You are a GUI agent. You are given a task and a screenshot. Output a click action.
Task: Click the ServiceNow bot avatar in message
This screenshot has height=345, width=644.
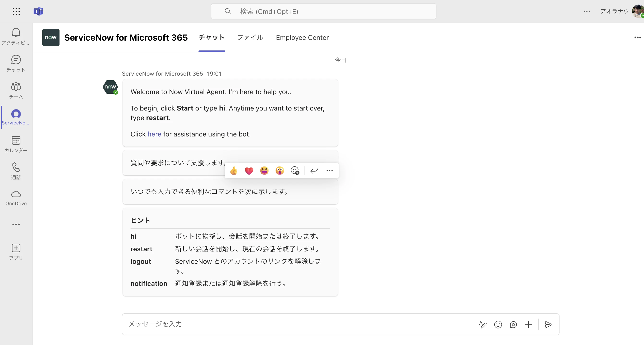coord(110,87)
